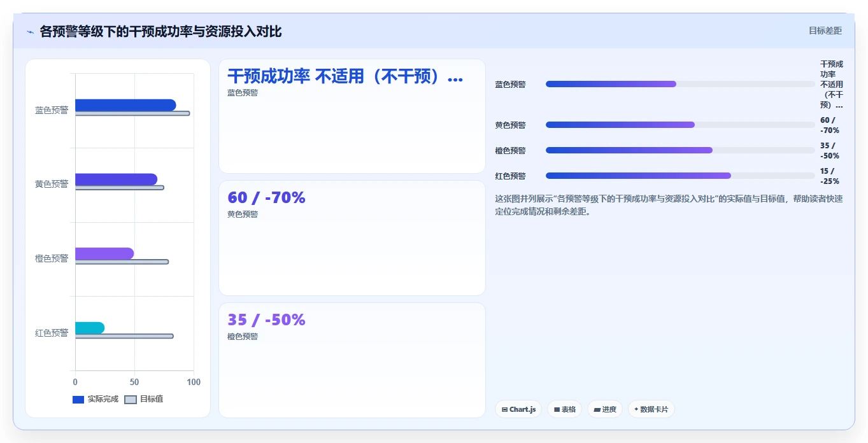Click the 橙色预警 chart axis label
Image resolution: width=868 pixels, height=443 pixels.
pyautogui.click(x=52, y=258)
